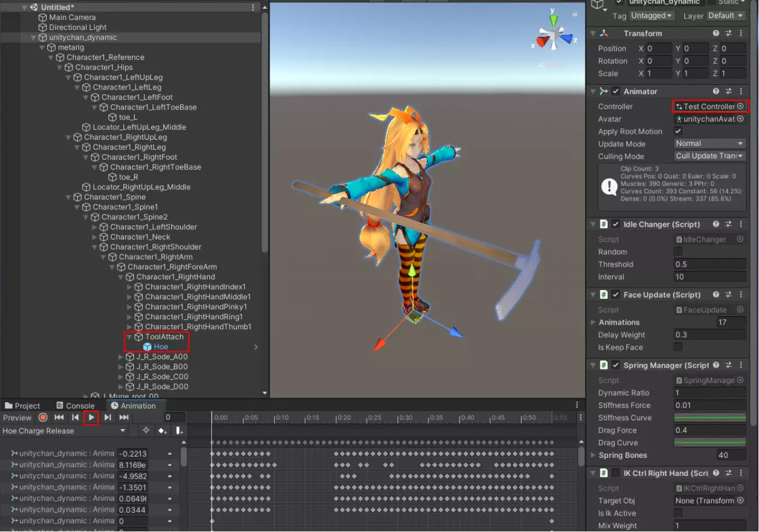Select Main Camera in the hierarchy
Image resolution: width=759 pixels, height=532 pixels.
[73, 18]
